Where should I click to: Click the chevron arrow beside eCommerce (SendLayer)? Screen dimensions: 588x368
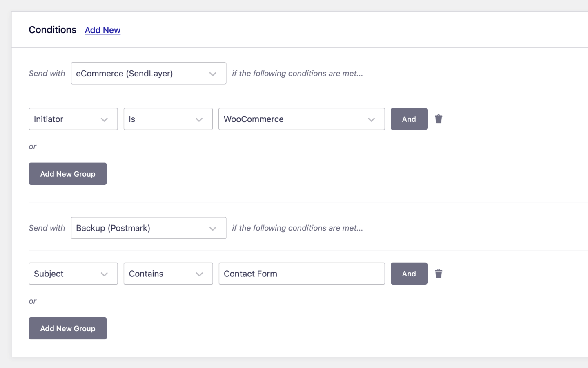tap(213, 74)
